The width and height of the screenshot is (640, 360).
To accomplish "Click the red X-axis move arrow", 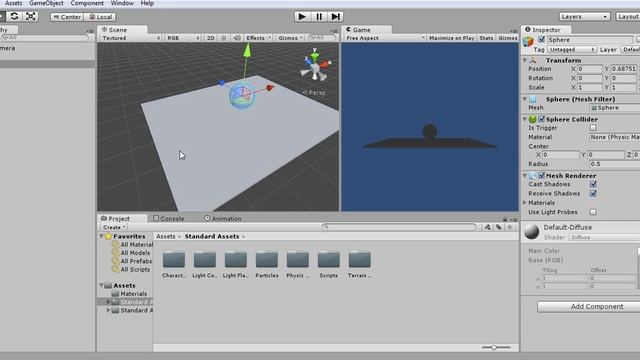I will [269, 88].
